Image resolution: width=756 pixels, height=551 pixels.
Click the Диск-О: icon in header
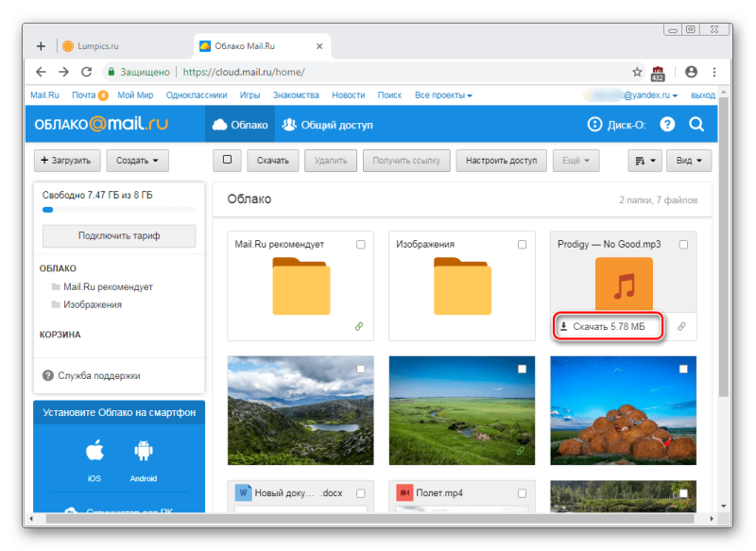pos(595,125)
